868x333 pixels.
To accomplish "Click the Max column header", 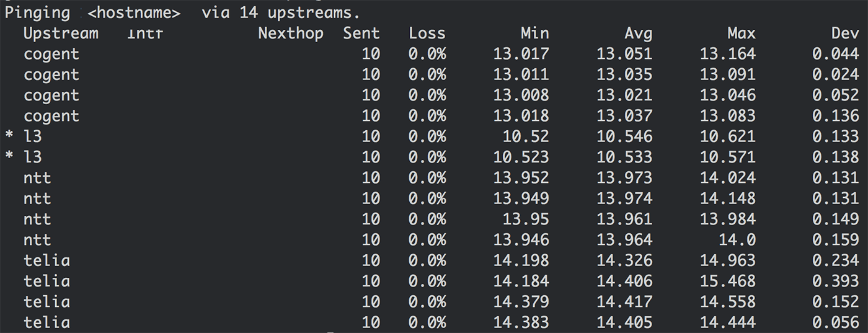I will [x=742, y=33].
